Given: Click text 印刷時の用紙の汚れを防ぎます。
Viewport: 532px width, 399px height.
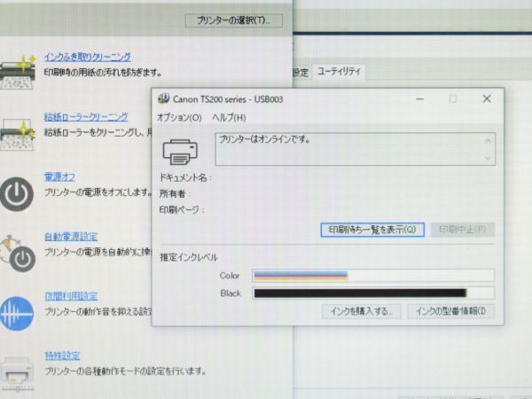Looking at the screenshot, I should [x=103, y=73].
